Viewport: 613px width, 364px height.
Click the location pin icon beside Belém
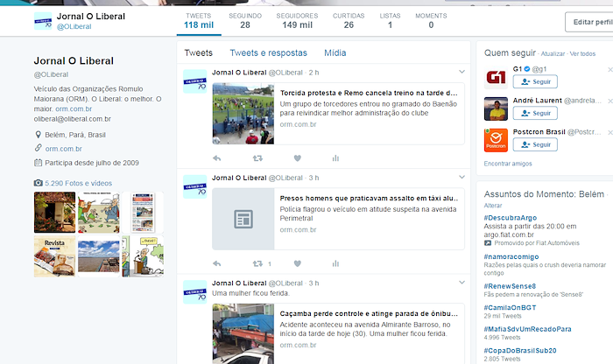[x=38, y=135]
